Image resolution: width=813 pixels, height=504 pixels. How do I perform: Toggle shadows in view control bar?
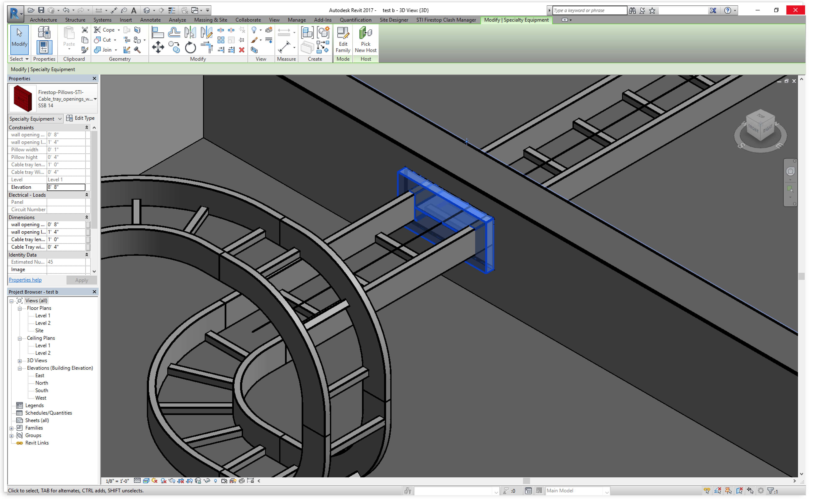coord(163,481)
